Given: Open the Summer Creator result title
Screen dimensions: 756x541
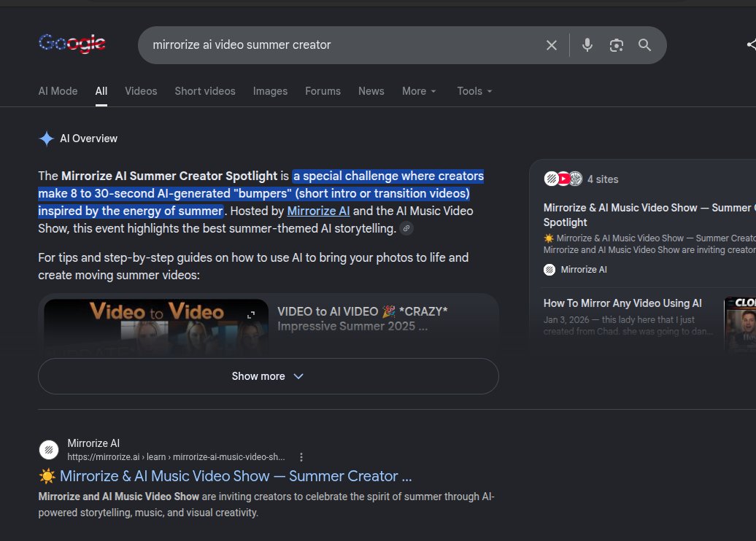Looking at the screenshot, I should 236,476.
